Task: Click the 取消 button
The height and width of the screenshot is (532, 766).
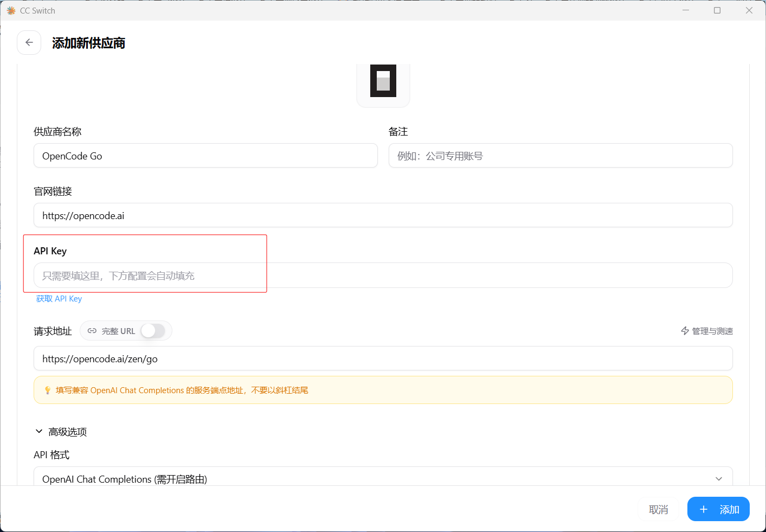Action: pyautogui.click(x=658, y=509)
